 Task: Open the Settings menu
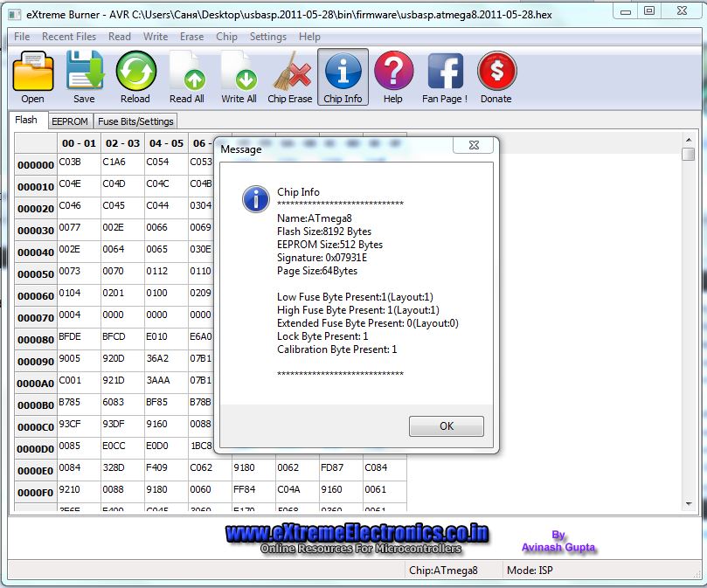(x=267, y=37)
